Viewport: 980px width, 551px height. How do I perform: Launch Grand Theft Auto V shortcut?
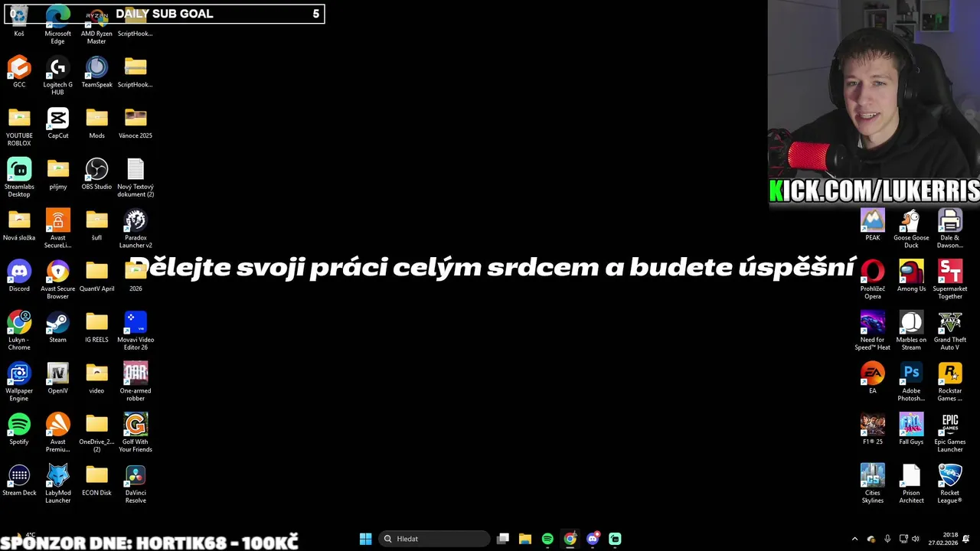point(950,331)
